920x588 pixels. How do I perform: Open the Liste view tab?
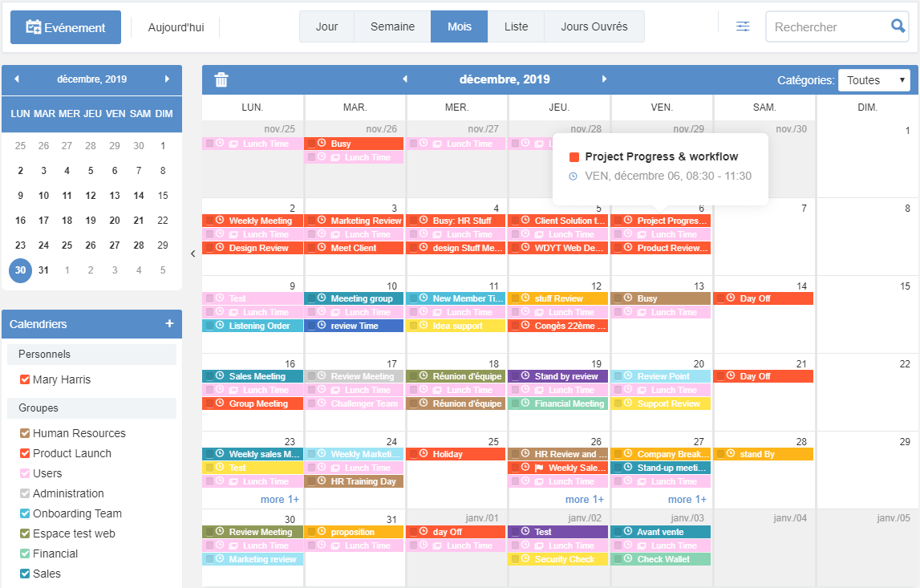tap(516, 26)
